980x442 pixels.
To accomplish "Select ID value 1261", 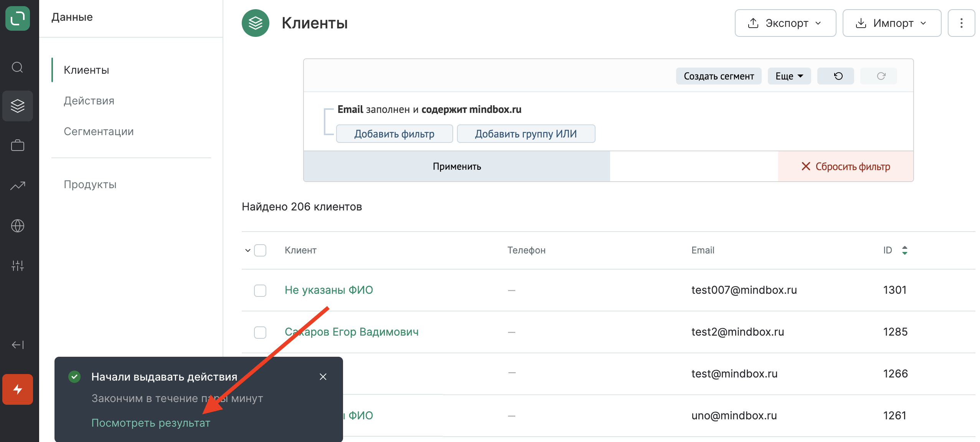I will coord(894,416).
